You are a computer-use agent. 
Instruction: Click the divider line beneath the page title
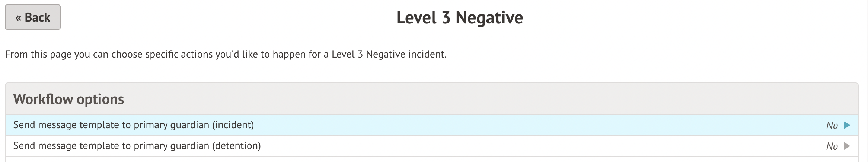(432, 39)
